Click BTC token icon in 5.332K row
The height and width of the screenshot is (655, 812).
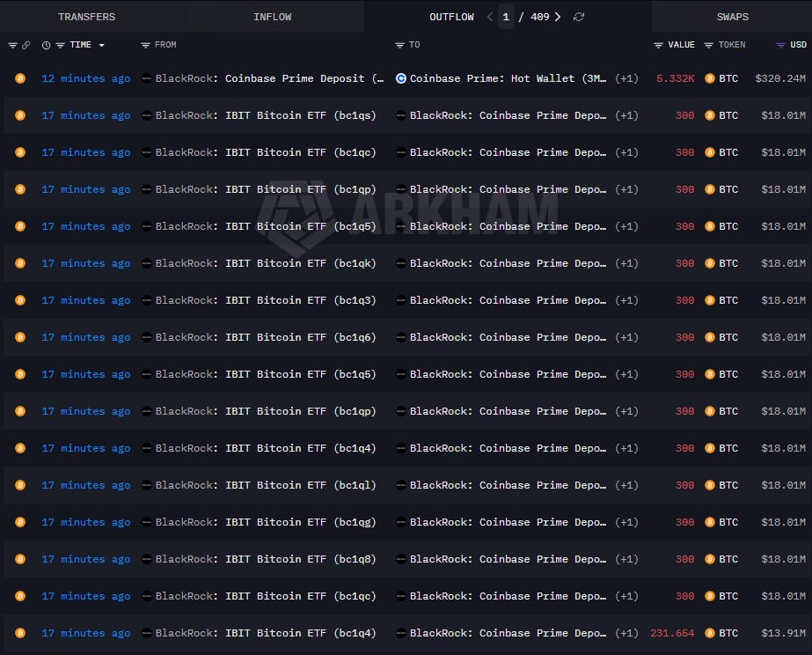(710, 78)
